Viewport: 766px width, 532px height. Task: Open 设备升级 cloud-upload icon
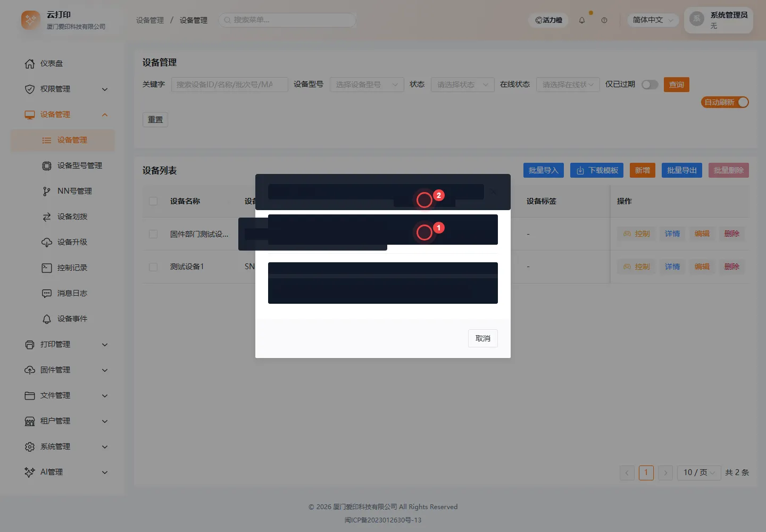click(x=47, y=242)
